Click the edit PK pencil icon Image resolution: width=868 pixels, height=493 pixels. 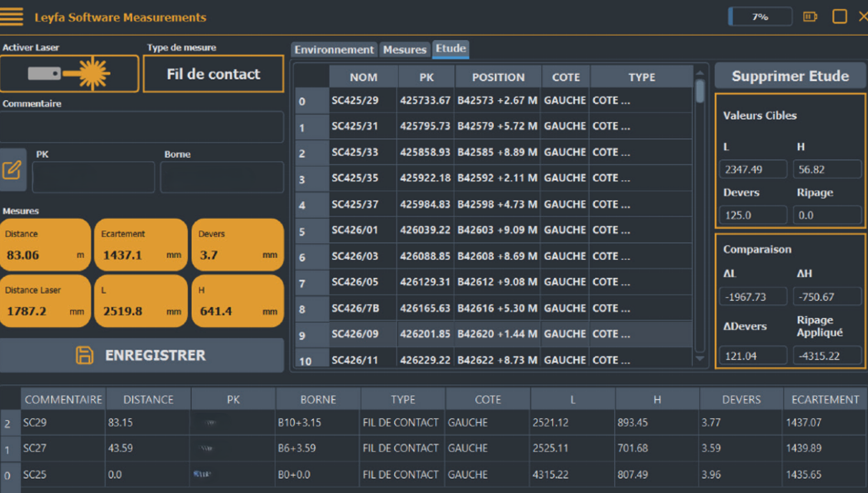coord(12,170)
